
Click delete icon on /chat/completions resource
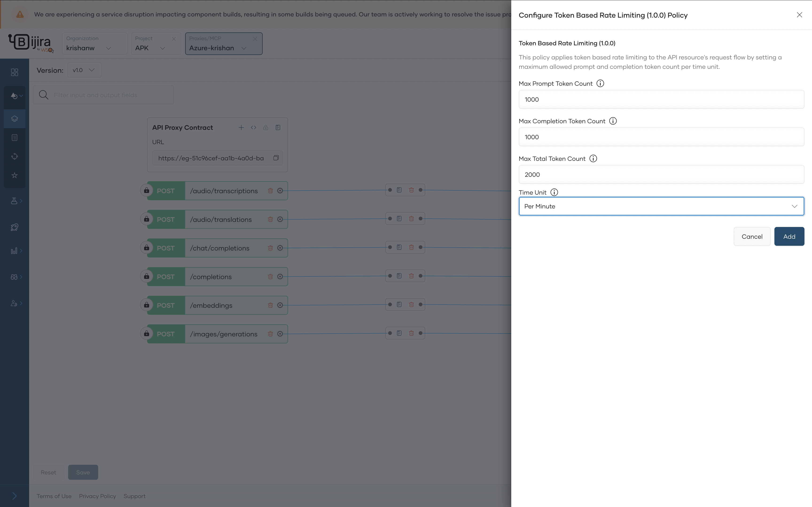point(270,248)
